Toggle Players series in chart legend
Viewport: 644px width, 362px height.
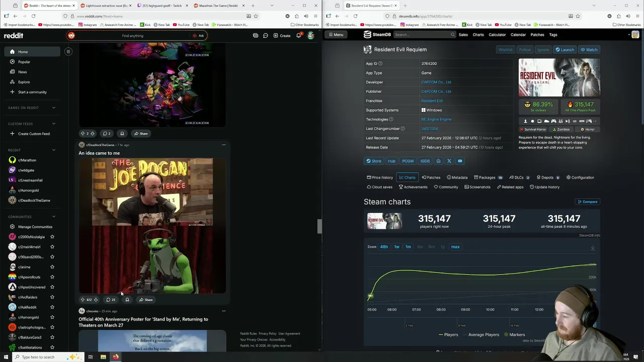point(448,335)
